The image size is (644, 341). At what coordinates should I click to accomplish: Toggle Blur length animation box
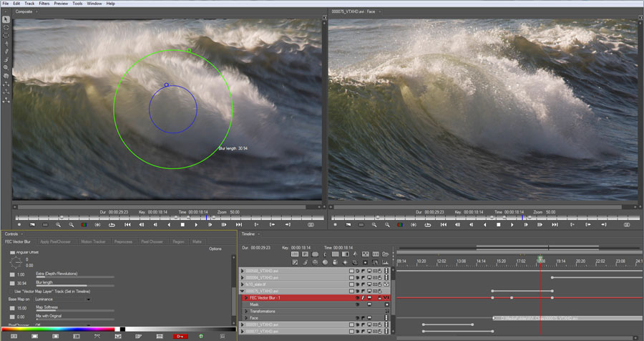12,284
